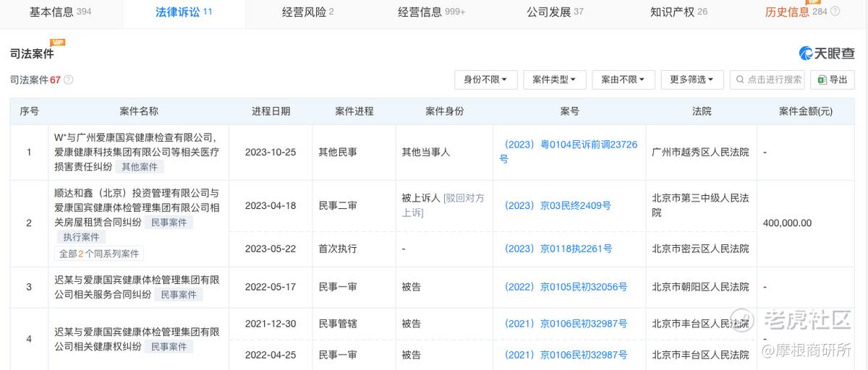
Task: Open the case name starting 顺达和鑫(北京)投资管理
Action: tap(137, 208)
